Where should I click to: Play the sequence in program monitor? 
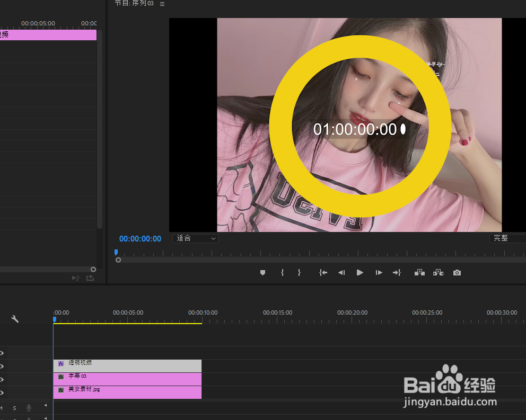360,273
